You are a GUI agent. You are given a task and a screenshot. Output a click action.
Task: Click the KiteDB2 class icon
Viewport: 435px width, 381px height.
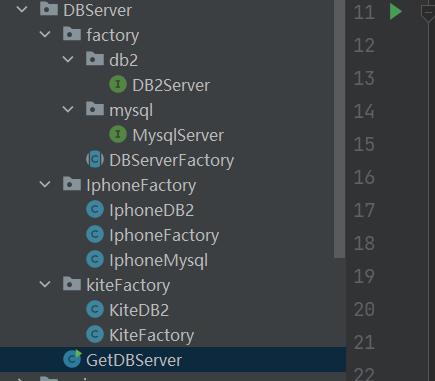(95, 310)
